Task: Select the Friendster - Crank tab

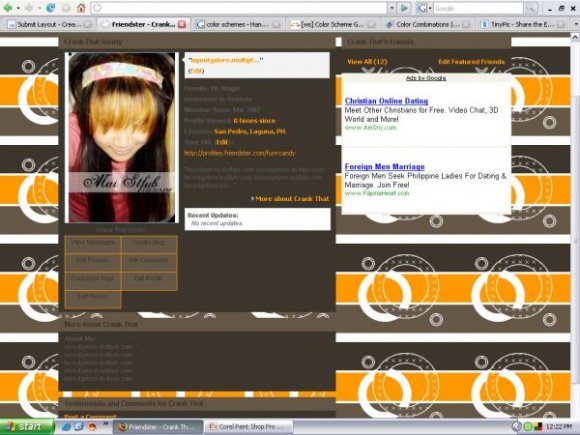Action: point(143,24)
